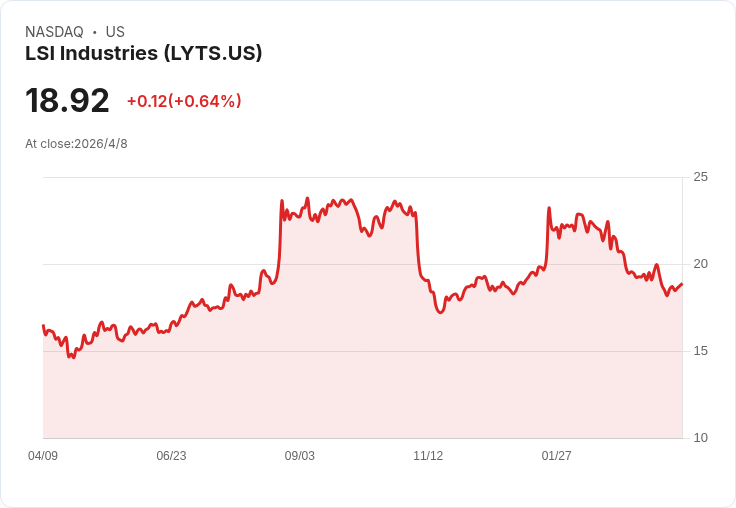The width and height of the screenshot is (736, 508).
Task: Click the 10 price axis label
Action: (700, 438)
